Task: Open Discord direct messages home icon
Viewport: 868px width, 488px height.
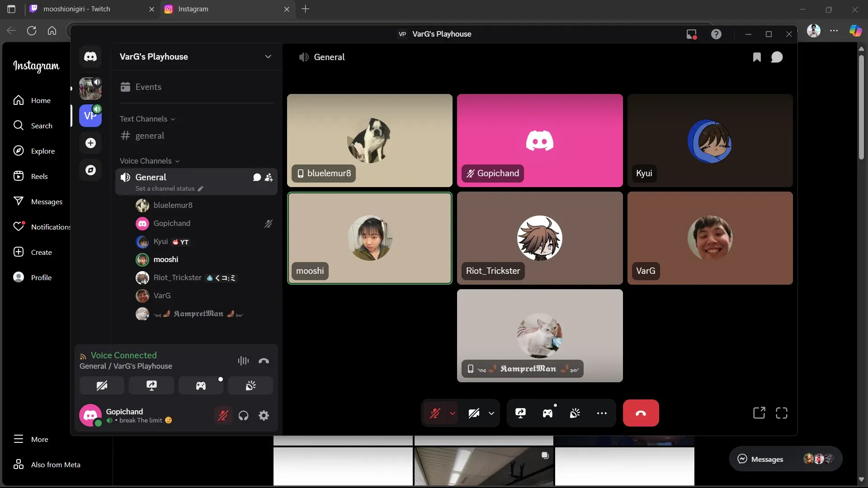Action: (x=90, y=56)
